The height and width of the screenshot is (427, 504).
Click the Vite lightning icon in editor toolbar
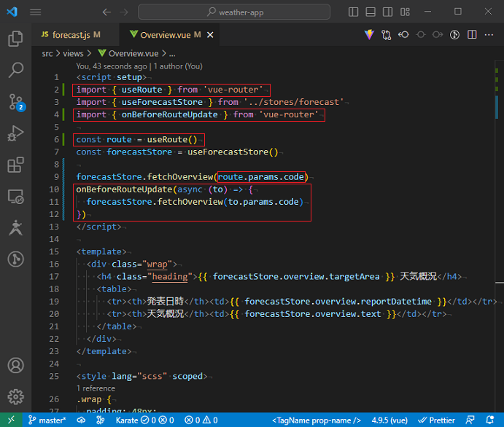pyautogui.click(x=369, y=35)
